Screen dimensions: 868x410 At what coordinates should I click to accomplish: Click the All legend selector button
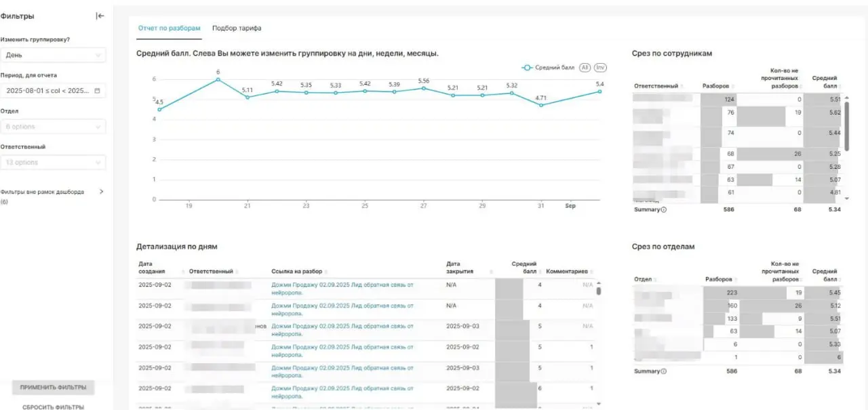coord(585,68)
